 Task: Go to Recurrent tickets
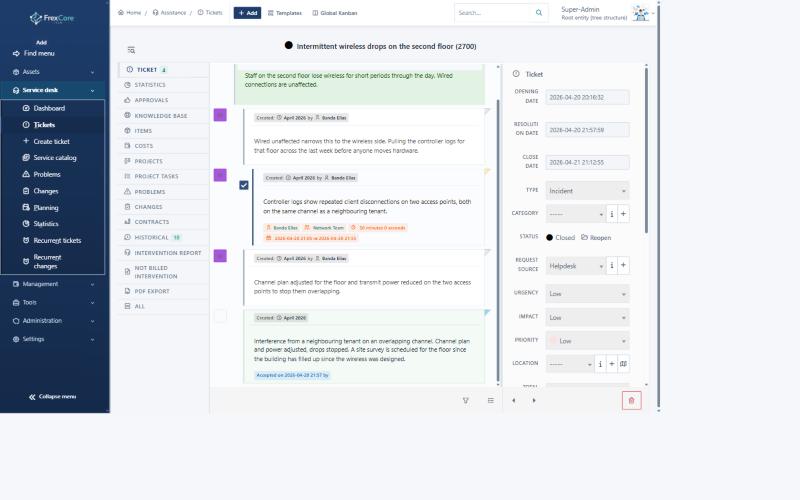(x=57, y=240)
